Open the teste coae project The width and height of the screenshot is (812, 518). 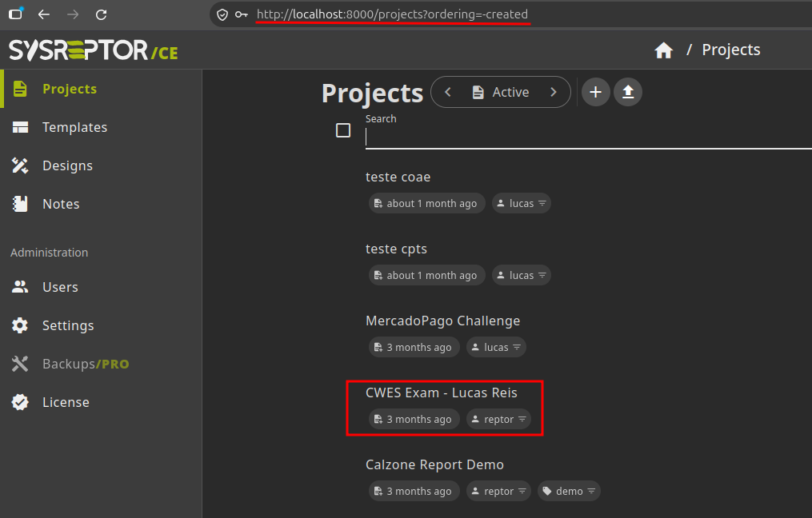(x=398, y=177)
